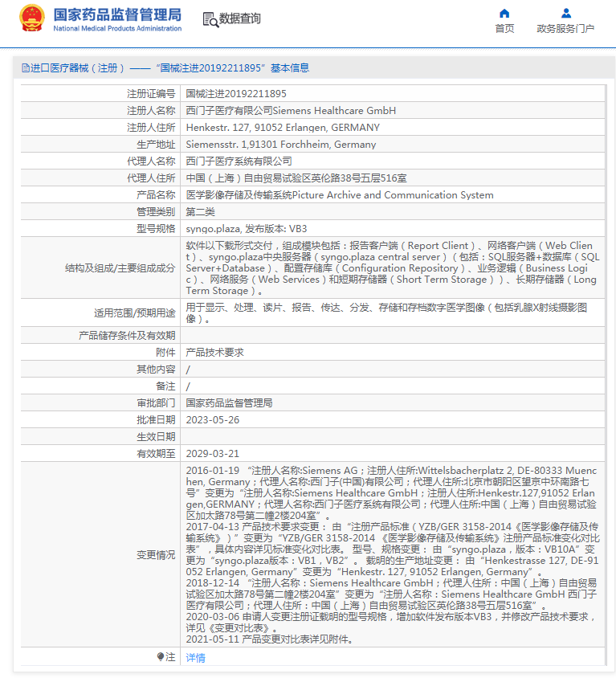
Task: Click 首页 text link
Action: tap(504, 29)
